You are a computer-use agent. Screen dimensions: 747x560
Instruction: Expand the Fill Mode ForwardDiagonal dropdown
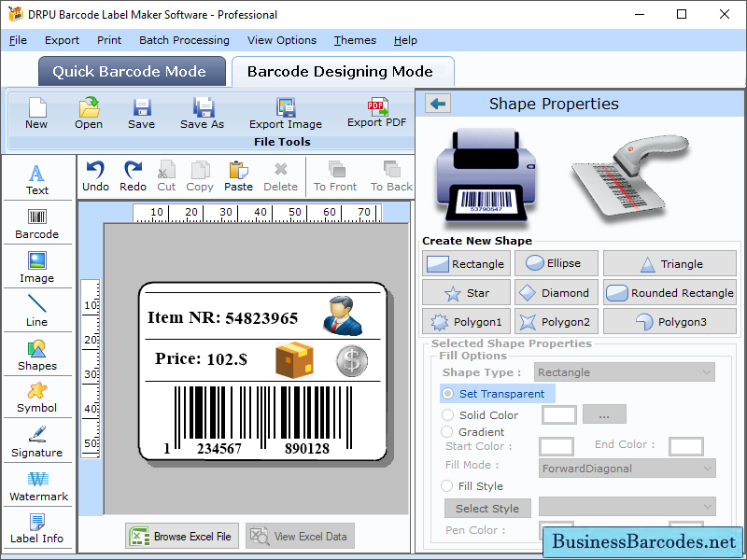(627, 469)
